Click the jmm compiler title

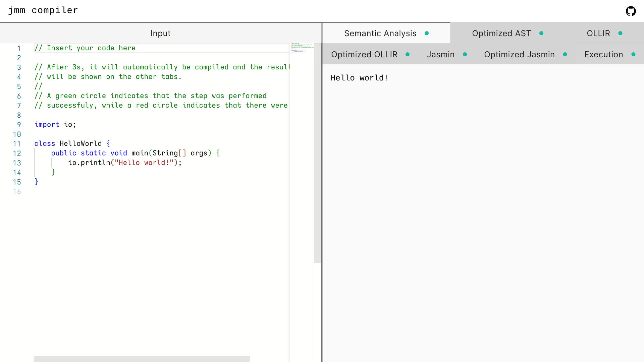click(43, 10)
